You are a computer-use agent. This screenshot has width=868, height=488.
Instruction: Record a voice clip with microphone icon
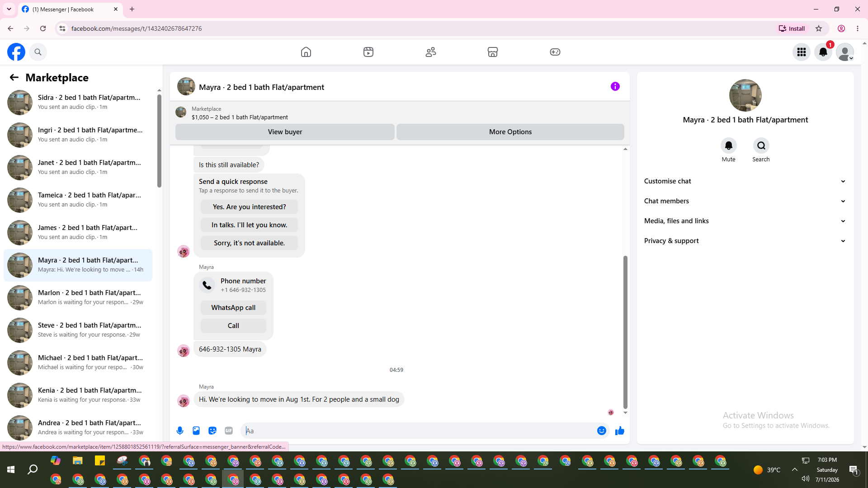[x=180, y=431]
